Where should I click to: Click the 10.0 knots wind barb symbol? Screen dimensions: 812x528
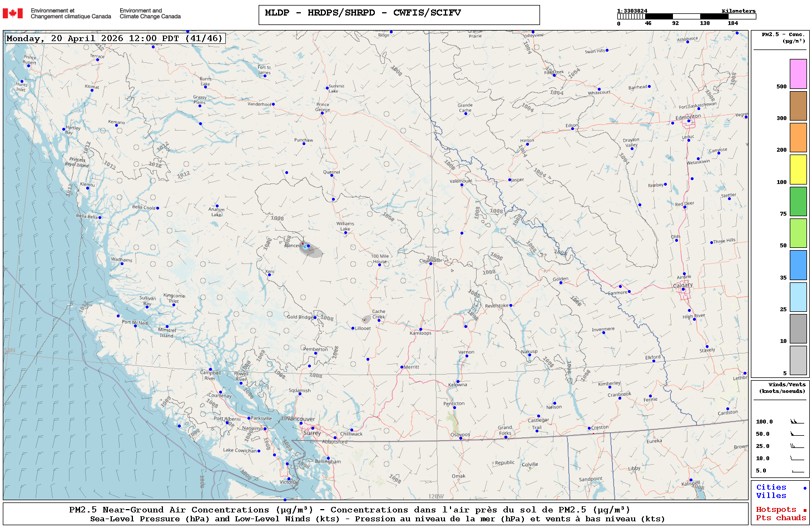click(x=797, y=459)
